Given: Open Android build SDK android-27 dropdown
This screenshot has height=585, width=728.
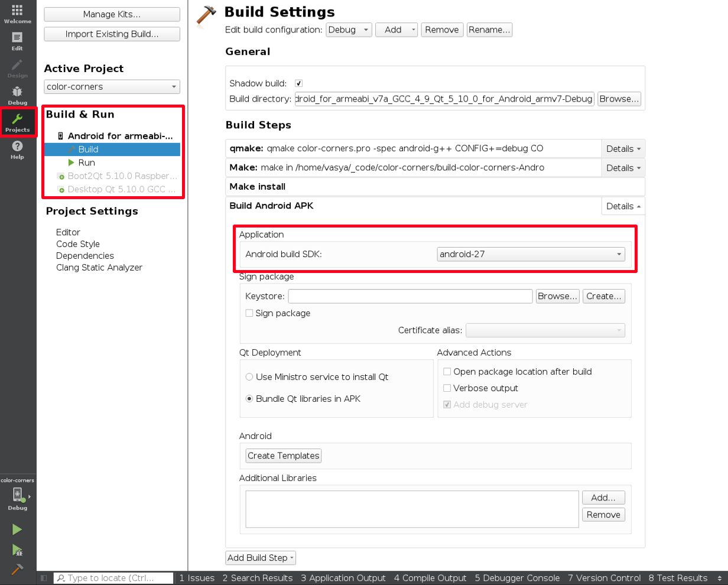Looking at the screenshot, I should pyautogui.click(x=531, y=254).
